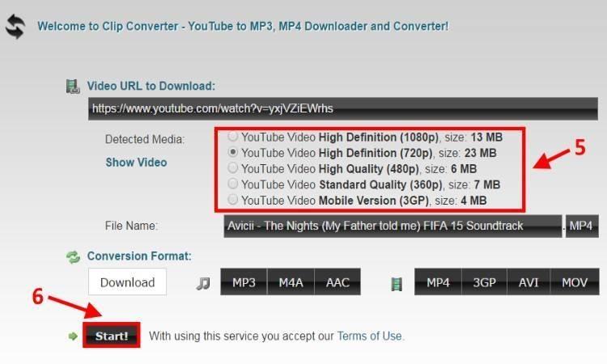
Task: Select AAC conversion format
Action: point(337,282)
